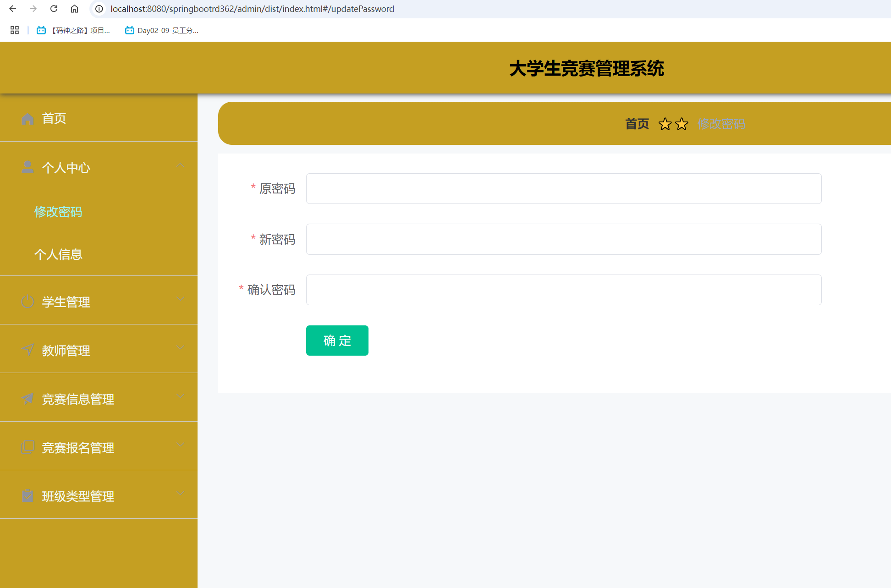This screenshot has height=588, width=891.
Task: Open 首页 from the breadcrumb
Action: (x=637, y=124)
